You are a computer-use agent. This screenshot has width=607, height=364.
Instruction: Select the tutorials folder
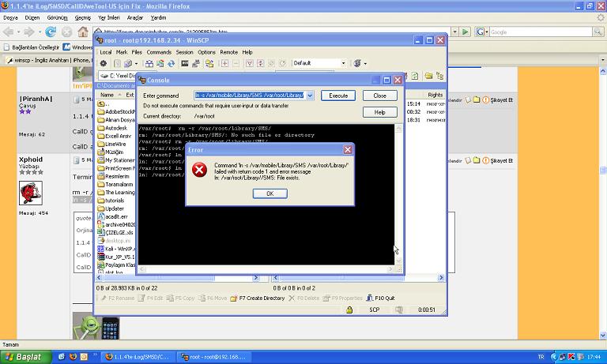click(x=111, y=201)
